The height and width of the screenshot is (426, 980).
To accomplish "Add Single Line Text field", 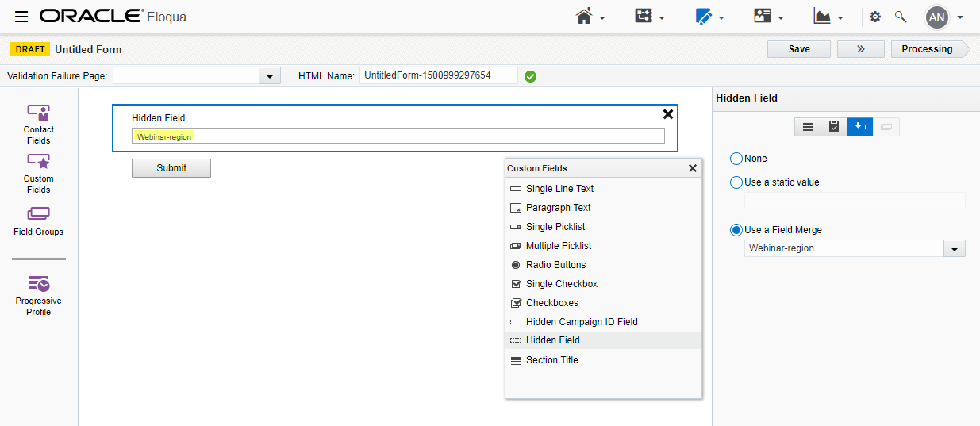I will tap(603, 189).
